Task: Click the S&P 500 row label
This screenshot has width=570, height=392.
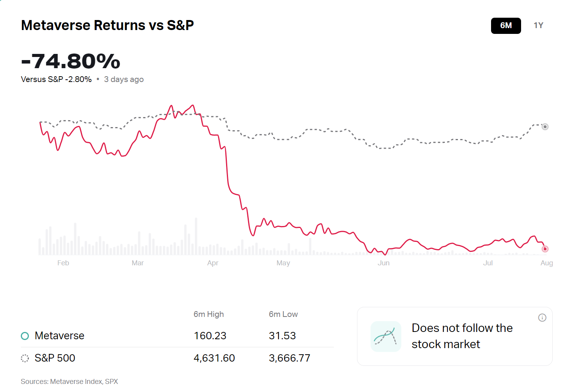Action: pos(55,358)
